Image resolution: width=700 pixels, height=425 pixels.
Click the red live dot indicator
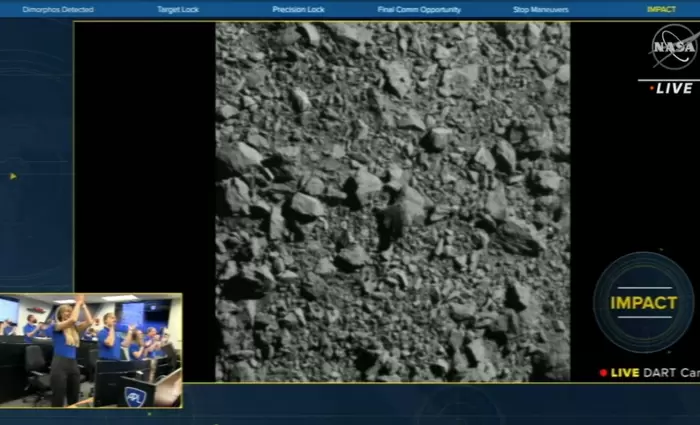(603, 373)
